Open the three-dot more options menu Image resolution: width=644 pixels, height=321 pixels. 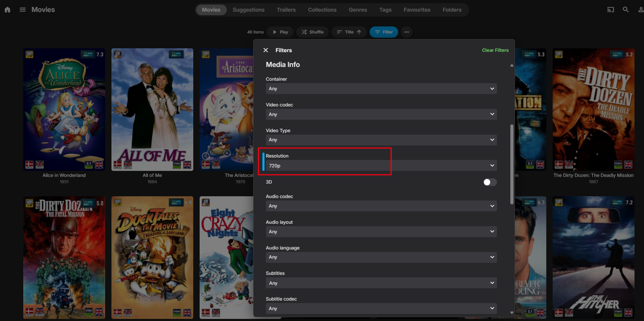(407, 32)
